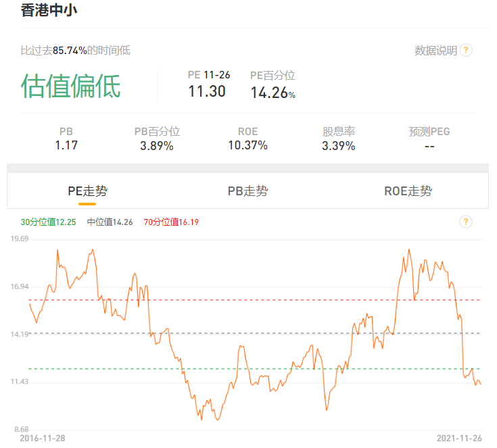Click the help icon above the chart
Screen dimensions: 497x448
466,222
